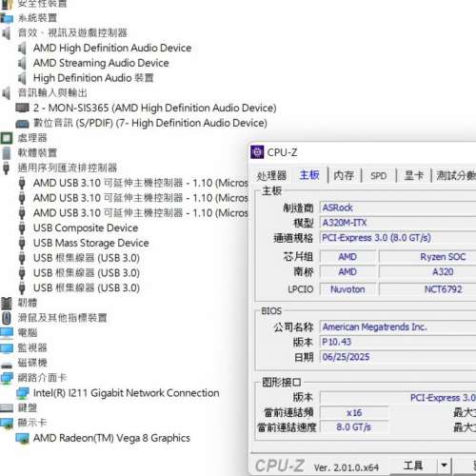
Task: Click the sound controllers category speaker icon
Action: [x=6, y=33]
